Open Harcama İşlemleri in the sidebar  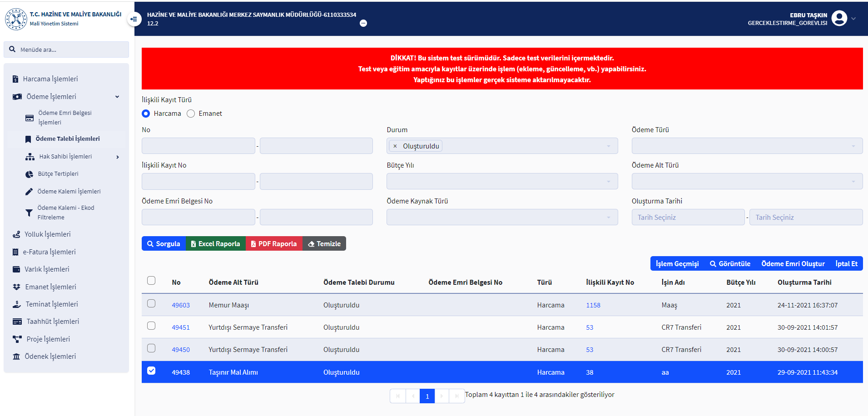pos(50,79)
